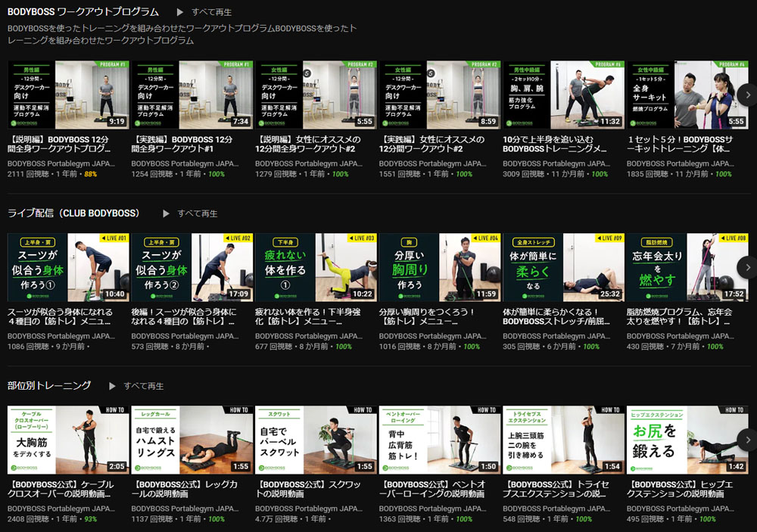Click title 【実践編】BODYBOSS 12分間全身ワークアウト#1
The height and width of the screenshot is (532, 757).
(182, 144)
